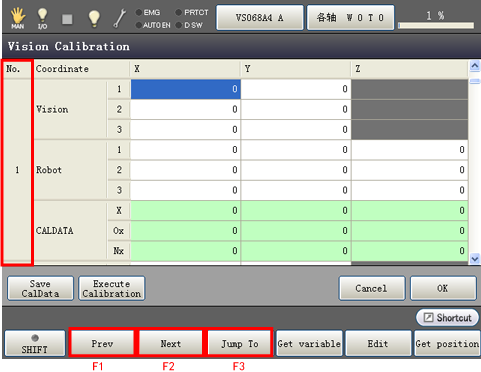This screenshot has width=481, height=372.
Task: Click the AUTO EN indicator
Action: coord(153,25)
